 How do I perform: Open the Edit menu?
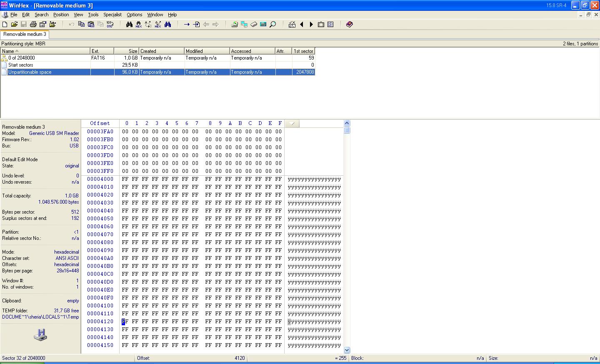click(x=26, y=15)
